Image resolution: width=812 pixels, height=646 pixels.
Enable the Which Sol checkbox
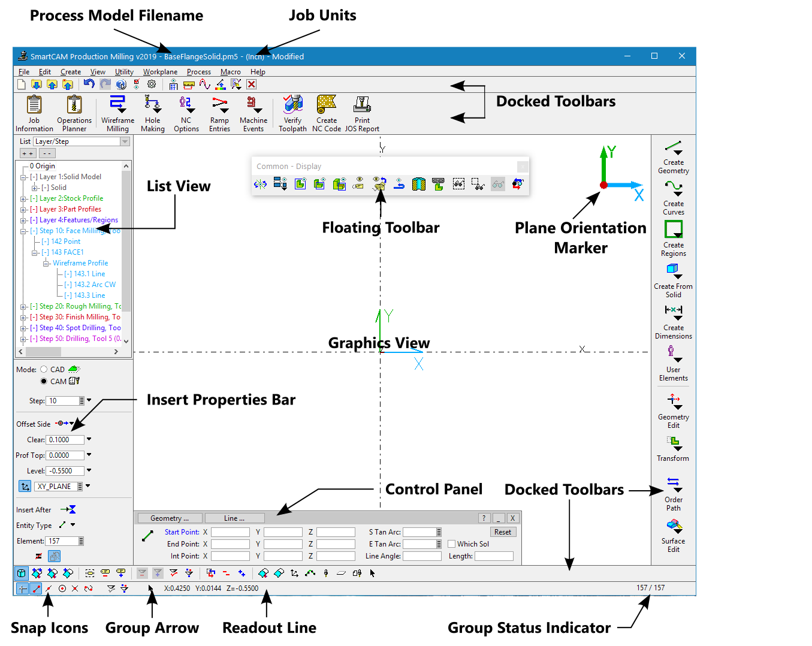(452, 544)
